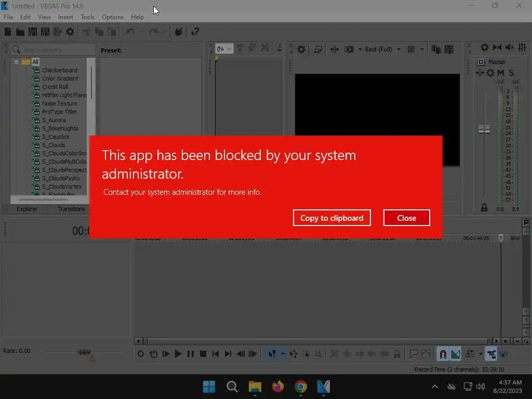Open the Insert menu
Image resolution: width=532 pixels, height=399 pixels.
[x=65, y=17]
